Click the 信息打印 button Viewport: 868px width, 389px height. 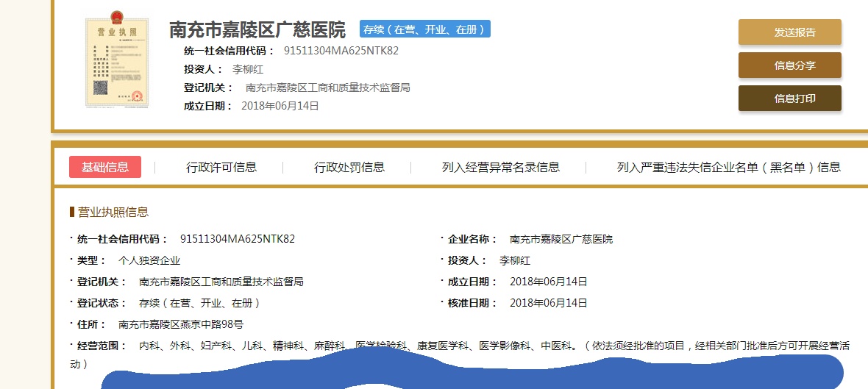click(x=789, y=99)
